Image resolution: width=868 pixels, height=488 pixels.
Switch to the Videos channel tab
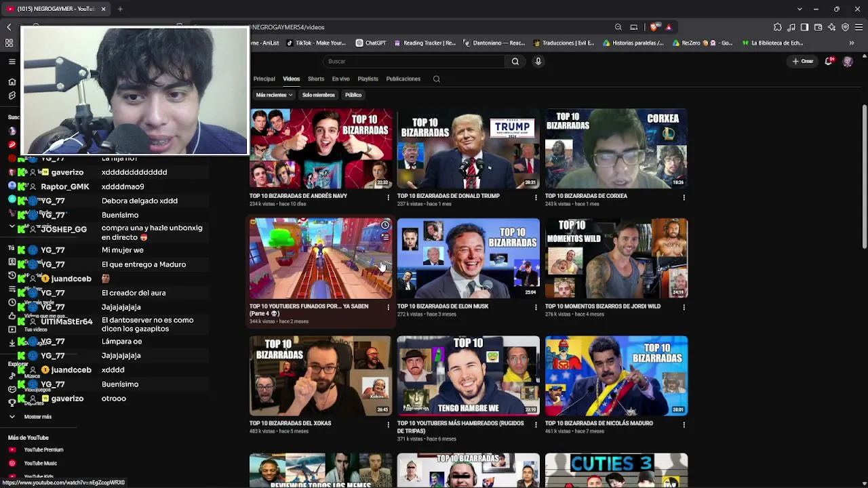point(292,79)
